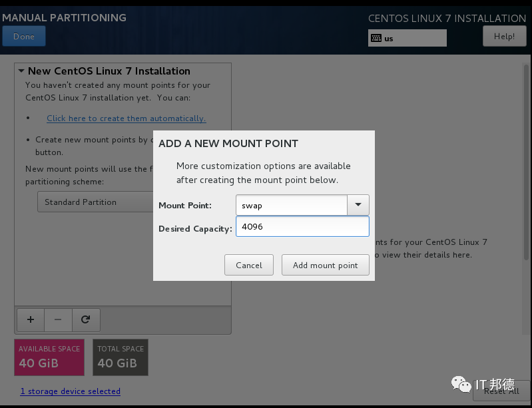This screenshot has width=532, height=408.
Task: Click the Desired Capacity: label
Action: coord(195,228)
